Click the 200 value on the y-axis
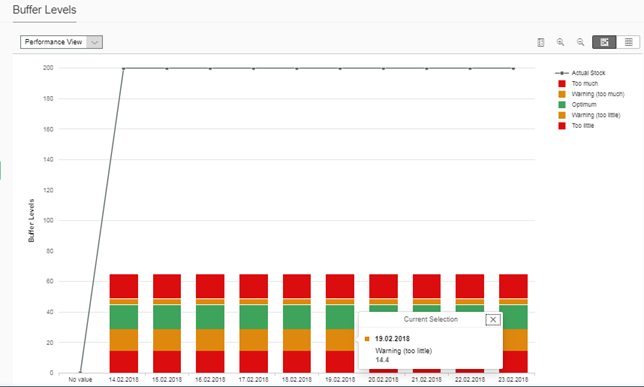 (x=48, y=68)
